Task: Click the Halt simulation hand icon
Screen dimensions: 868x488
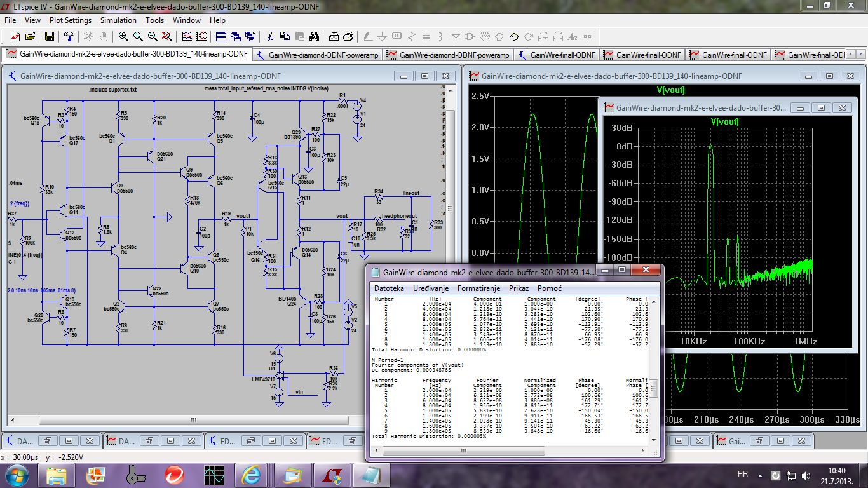Action: [104, 36]
